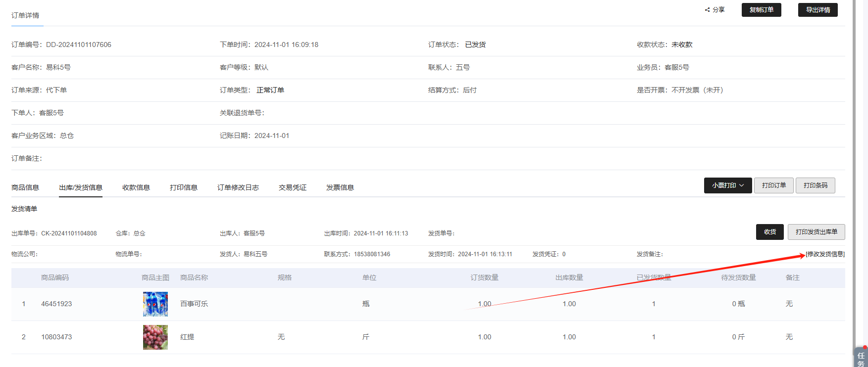868x367 pixels.
Task: Click the 复制订单 button
Action: click(x=761, y=10)
